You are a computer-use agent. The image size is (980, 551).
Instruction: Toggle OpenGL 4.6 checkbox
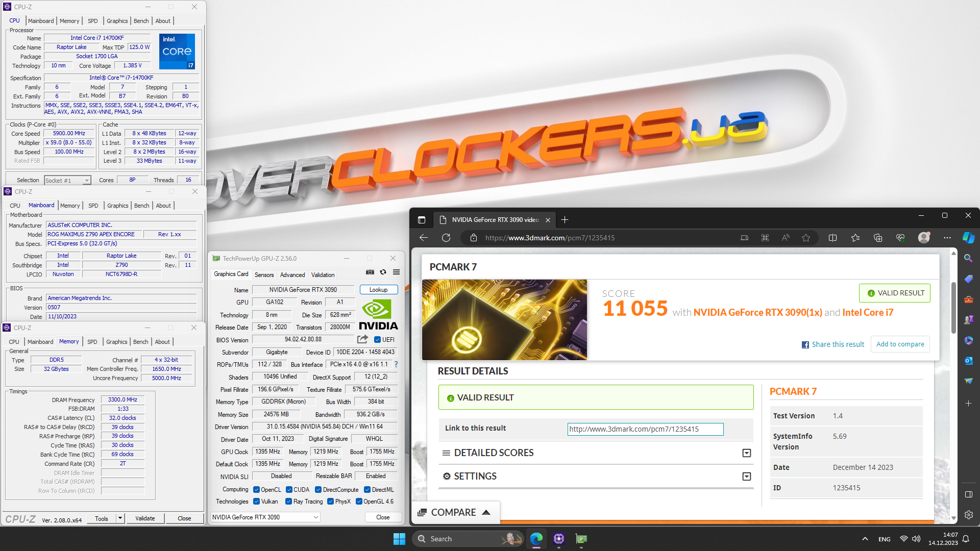(359, 502)
